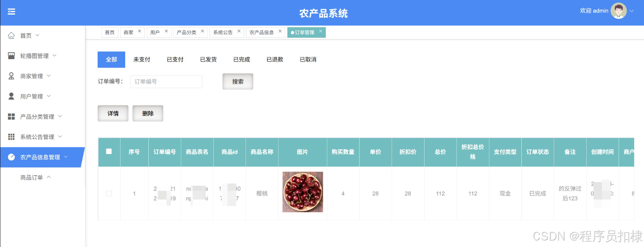Open the 商品订单 submenu item
The image size is (644, 247).
click(32, 177)
